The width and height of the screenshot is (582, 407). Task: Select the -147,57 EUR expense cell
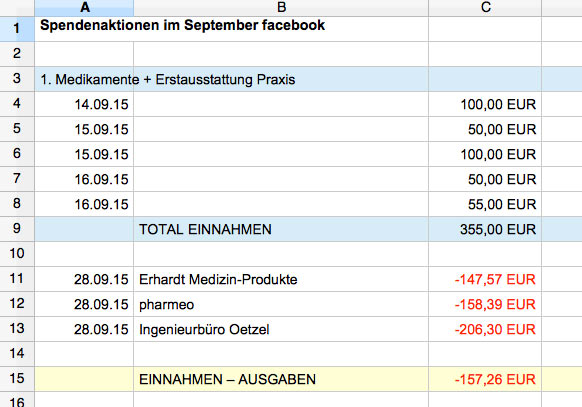[485, 279]
